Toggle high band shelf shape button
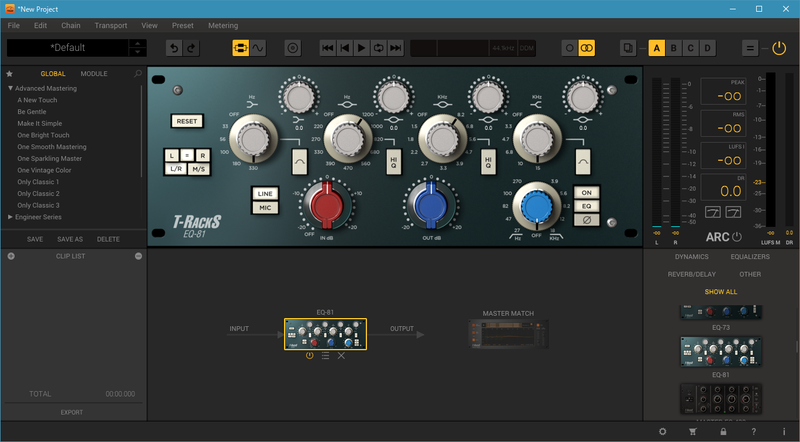This screenshot has width=800, height=442. click(x=583, y=162)
